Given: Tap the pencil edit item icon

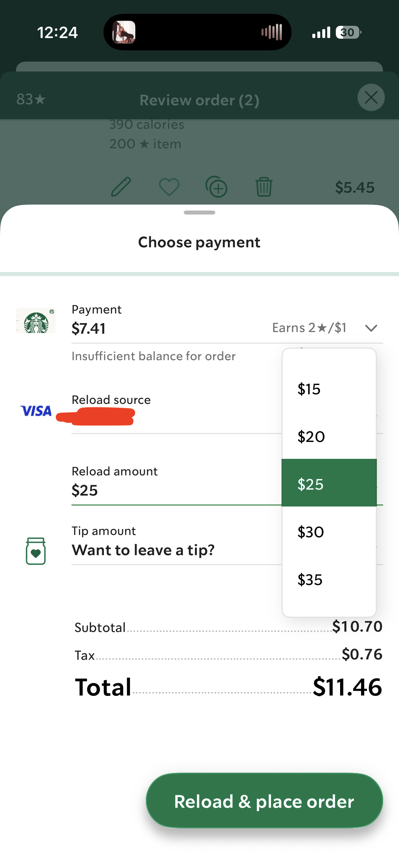Looking at the screenshot, I should [121, 186].
